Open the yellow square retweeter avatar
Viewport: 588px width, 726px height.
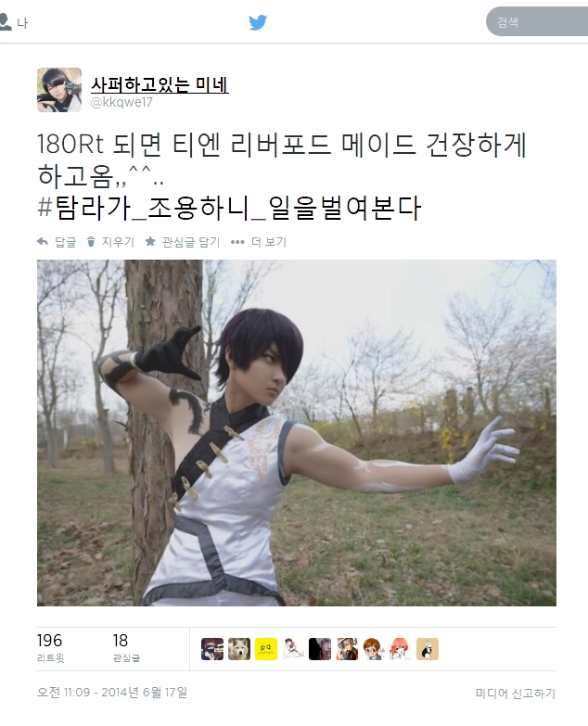pos(266,649)
